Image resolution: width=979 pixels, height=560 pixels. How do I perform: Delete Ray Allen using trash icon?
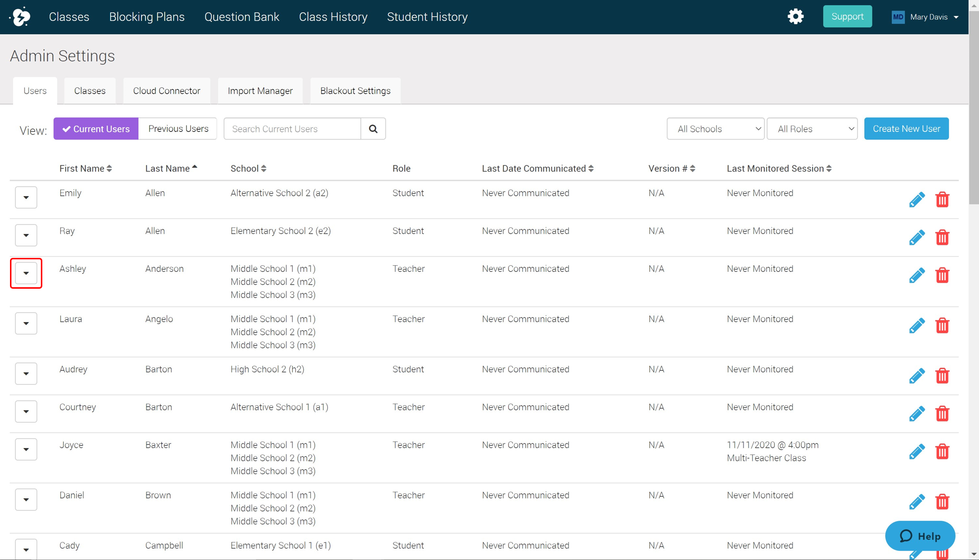pos(942,237)
